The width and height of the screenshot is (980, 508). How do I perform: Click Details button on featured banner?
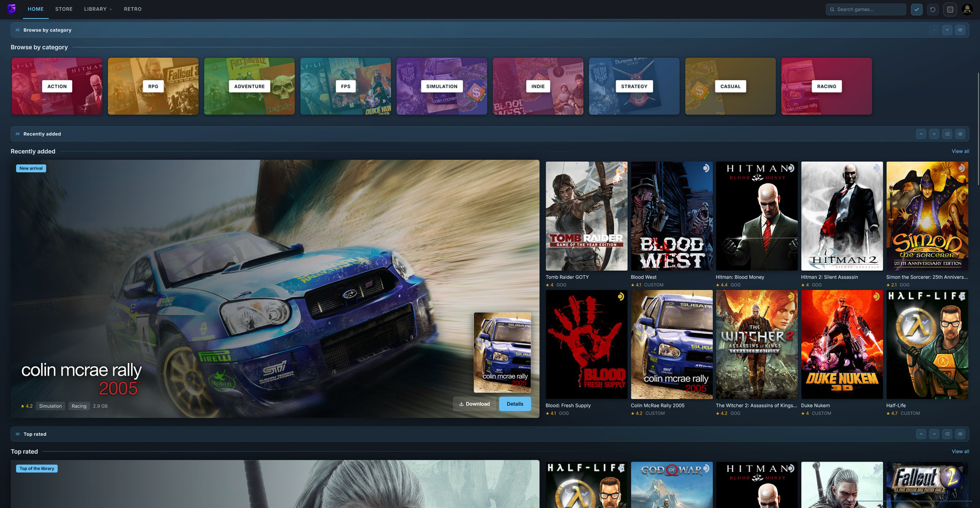point(515,404)
